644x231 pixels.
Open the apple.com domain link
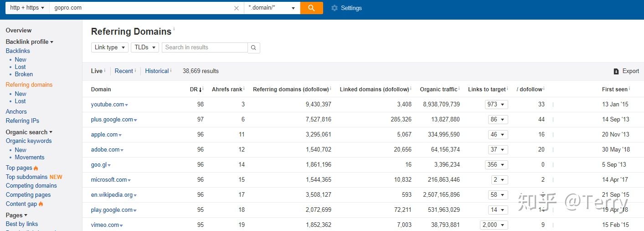pos(104,135)
